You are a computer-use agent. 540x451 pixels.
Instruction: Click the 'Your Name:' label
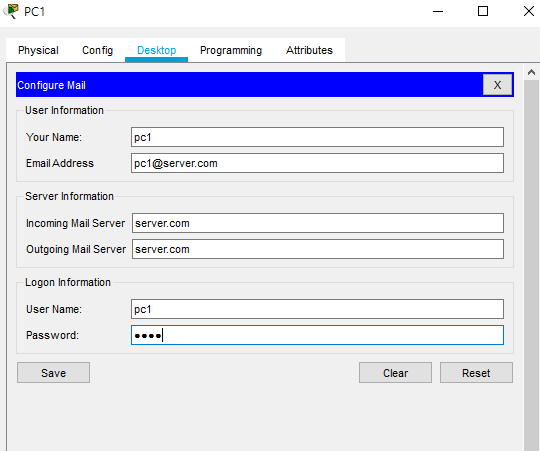(54, 137)
